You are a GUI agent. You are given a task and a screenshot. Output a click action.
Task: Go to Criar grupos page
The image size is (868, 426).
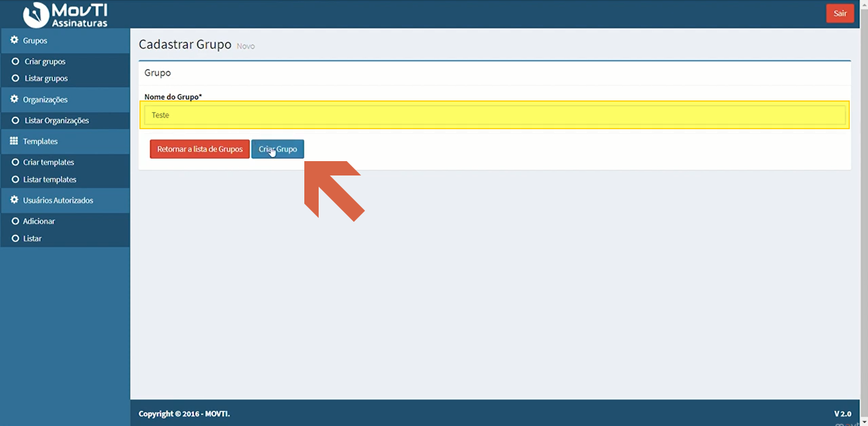(45, 62)
